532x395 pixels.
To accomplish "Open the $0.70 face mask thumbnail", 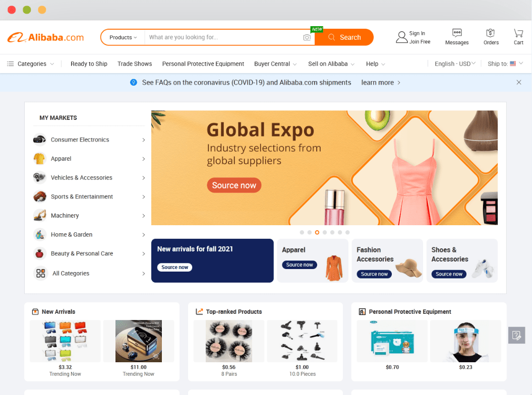I will tap(392, 341).
